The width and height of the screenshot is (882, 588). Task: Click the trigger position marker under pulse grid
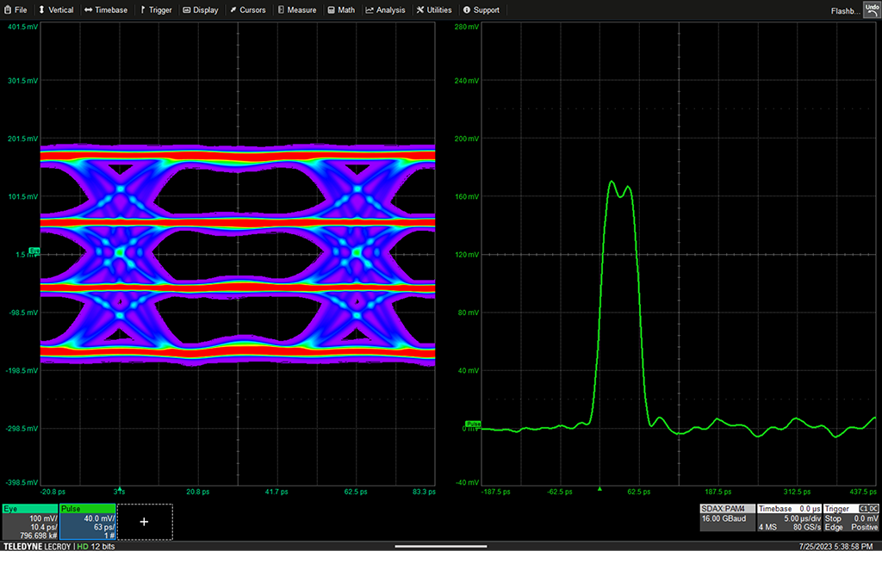(x=599, y=488)
